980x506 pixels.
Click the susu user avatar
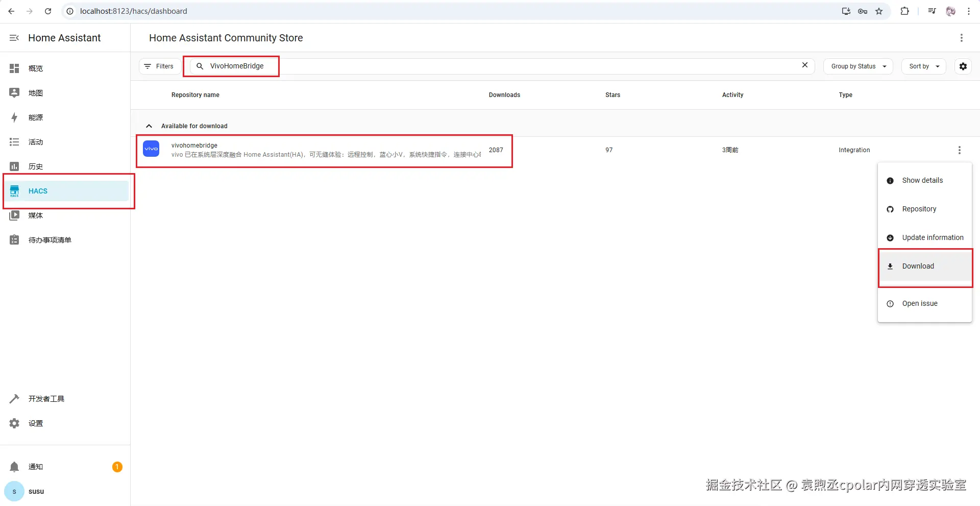click(14, 491)
